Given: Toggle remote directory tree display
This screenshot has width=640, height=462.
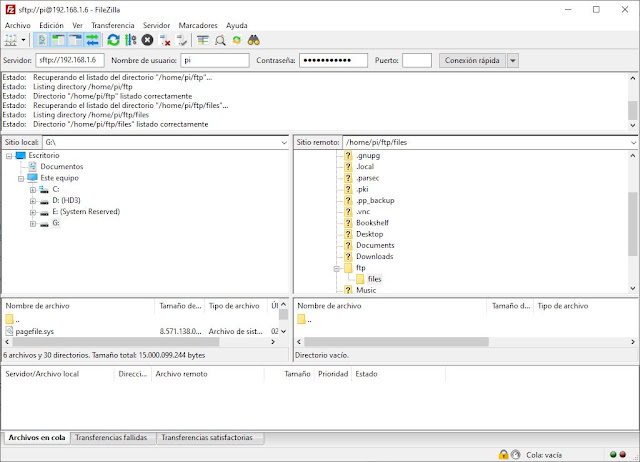Looking at the screenshot, I should pyautogui.click(x=76, y=40).
